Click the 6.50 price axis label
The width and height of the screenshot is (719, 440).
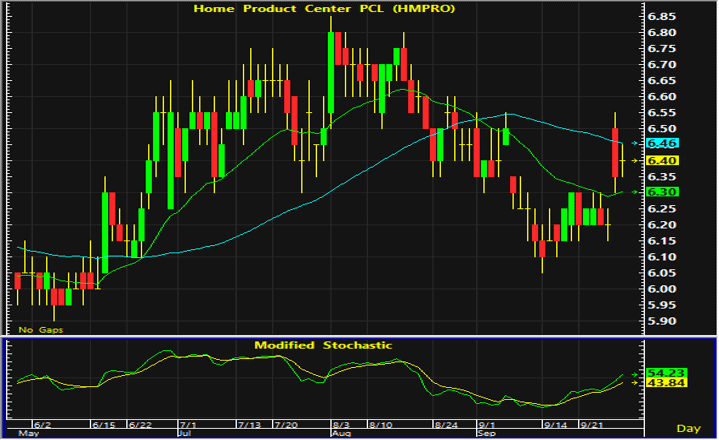(662, 129)
